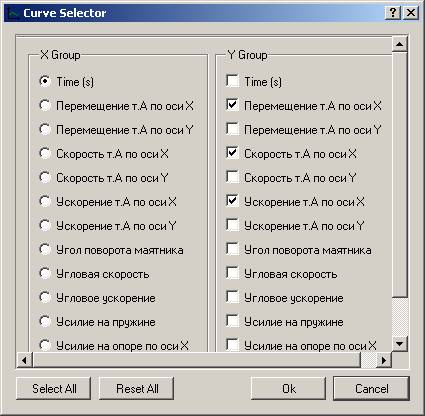Uncheck Y Group 'Перемещение т.А по оси X'
425x416 pixels.
[232, 105]
